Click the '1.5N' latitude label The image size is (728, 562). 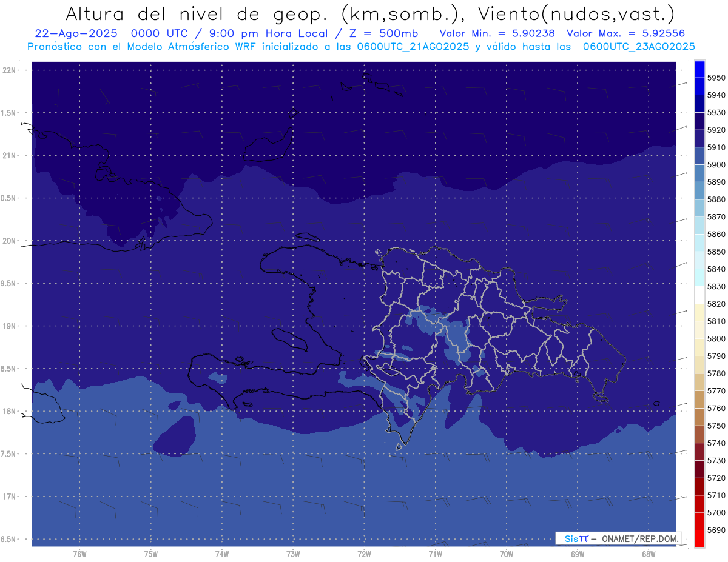[8, 113]
